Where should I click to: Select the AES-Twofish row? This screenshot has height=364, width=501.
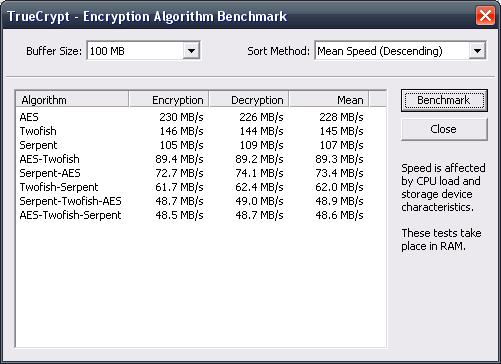pyautogui.click(x=191, y=159)
